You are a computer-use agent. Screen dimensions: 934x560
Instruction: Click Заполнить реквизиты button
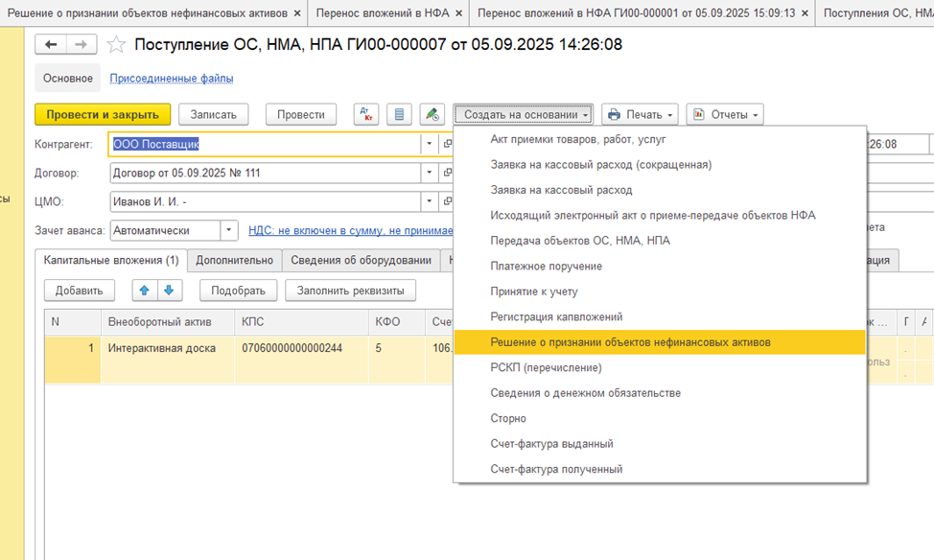(x=350, y=291)
